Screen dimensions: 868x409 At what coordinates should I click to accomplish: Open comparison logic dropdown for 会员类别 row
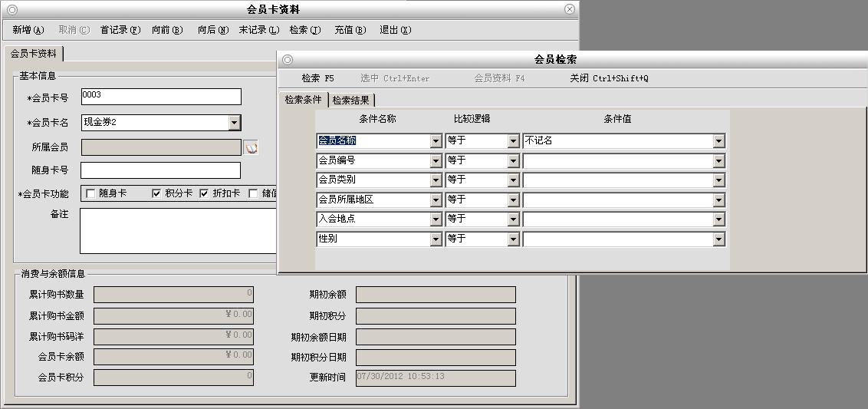(513, 180)
